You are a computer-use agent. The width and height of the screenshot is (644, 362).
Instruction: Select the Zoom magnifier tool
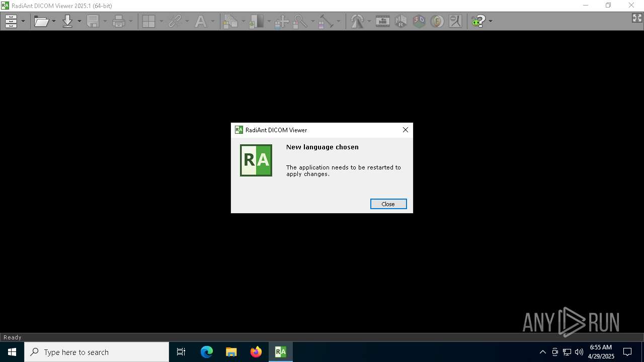[x=300, y=21]
